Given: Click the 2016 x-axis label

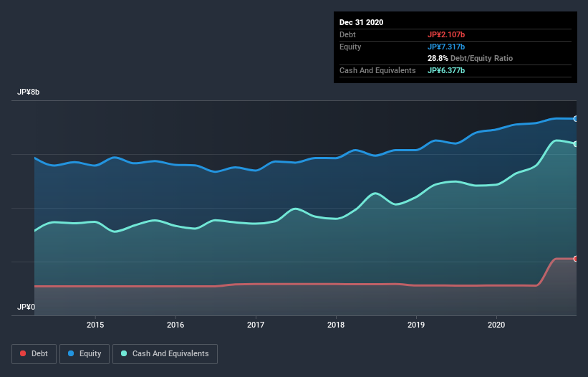Looking at the screenshot, I should pyautogui.click(x=175, y=325).
